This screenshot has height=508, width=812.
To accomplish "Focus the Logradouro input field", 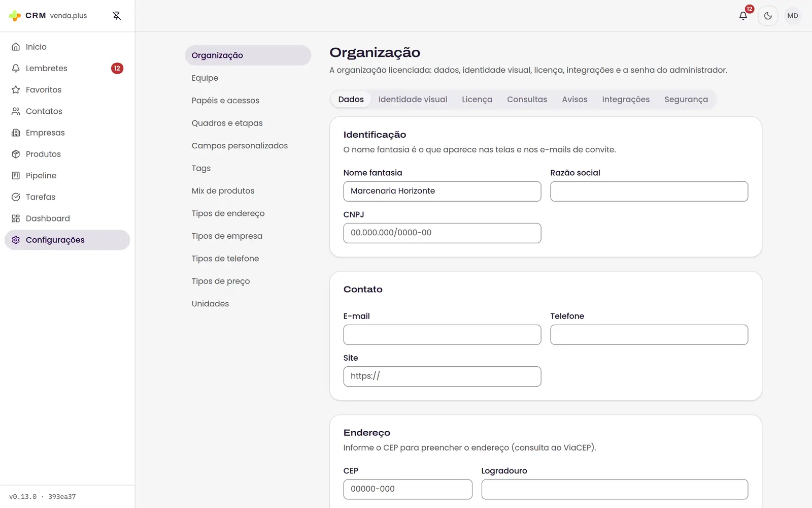I will 615,489.
